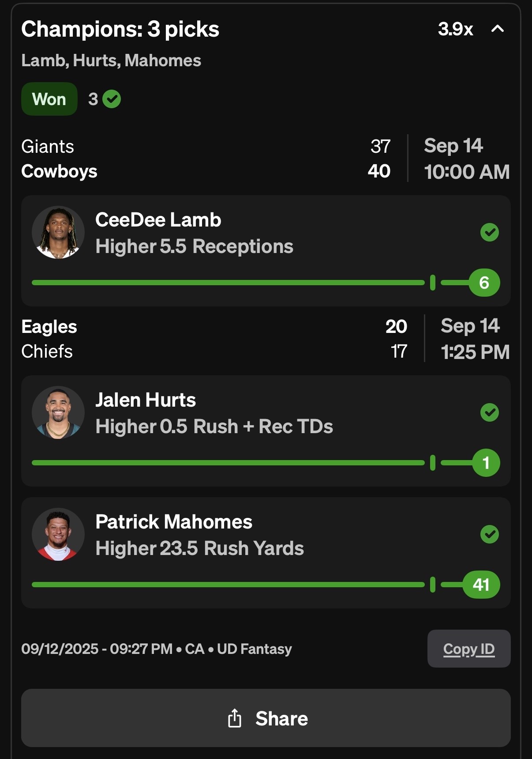Tap the share icon

pyautogui.click(x=235, y=718)
